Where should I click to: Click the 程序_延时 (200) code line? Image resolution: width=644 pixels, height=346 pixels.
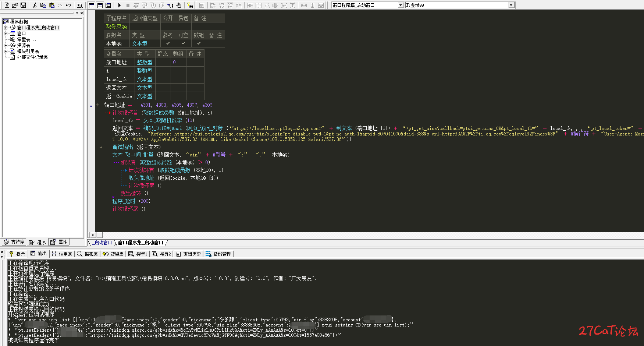pos(131,201)
